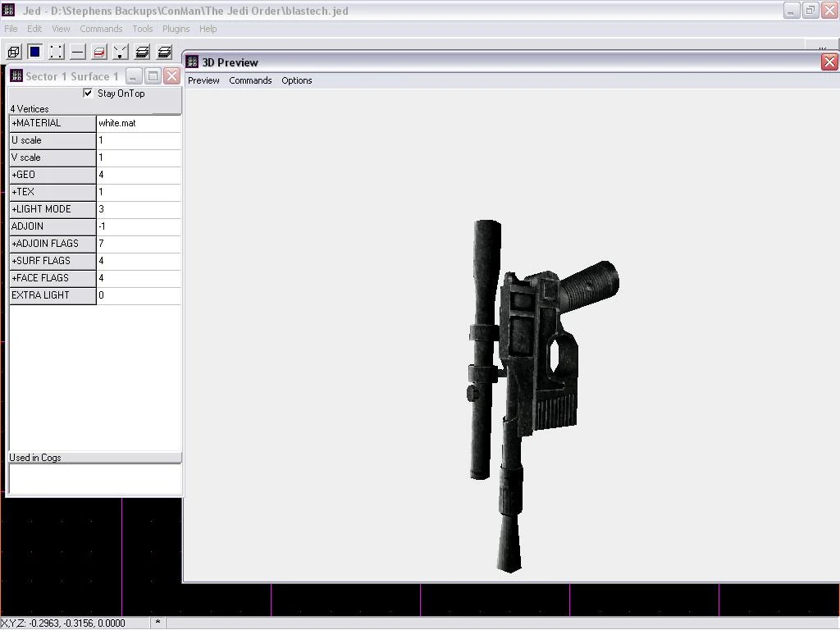Open the Options menu in 3D Preview
Viewport: 840px width, 630px height.
(x=296, y=80)
